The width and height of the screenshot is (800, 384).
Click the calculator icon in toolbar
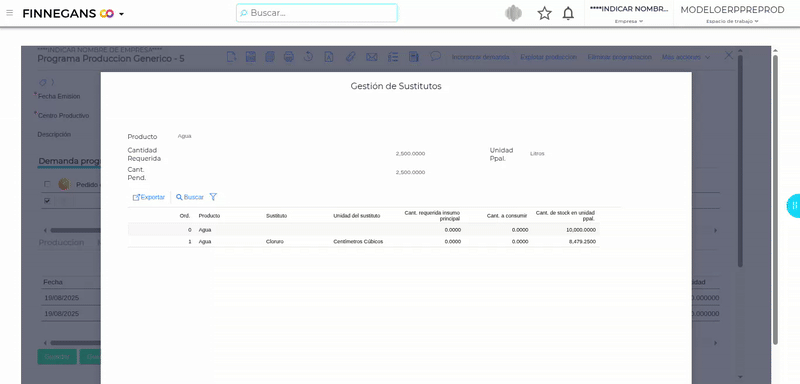414,57
